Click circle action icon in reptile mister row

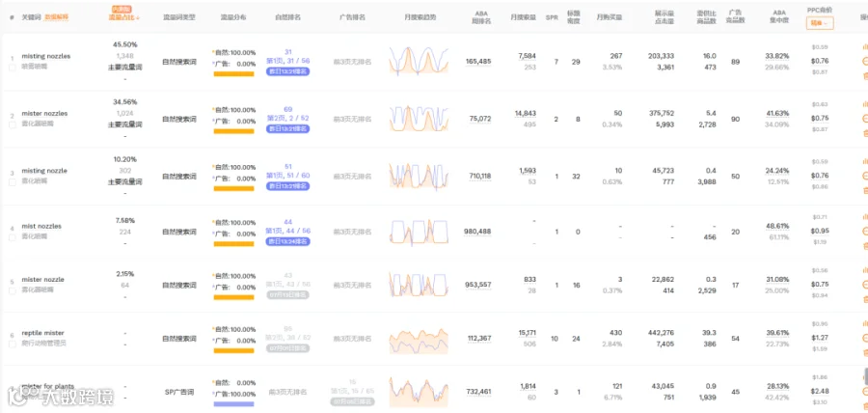click(x=865, y=338)
